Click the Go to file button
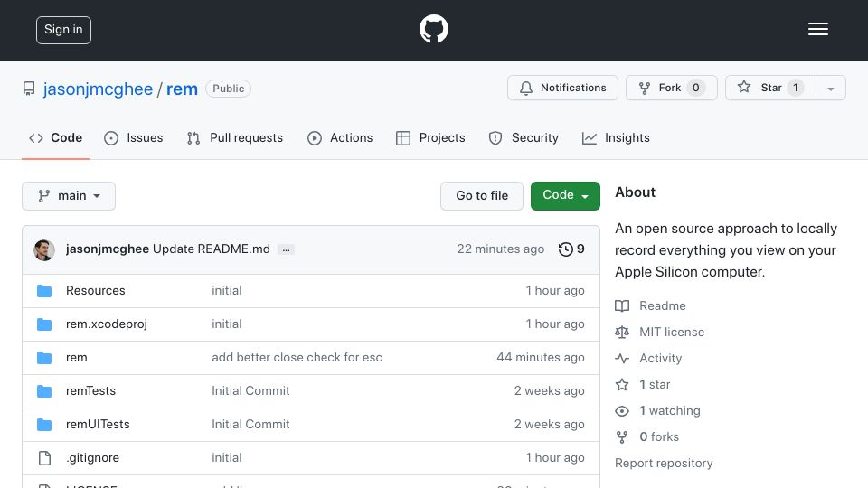This screenshot has width=868, height=488. [x=482, y=196]
